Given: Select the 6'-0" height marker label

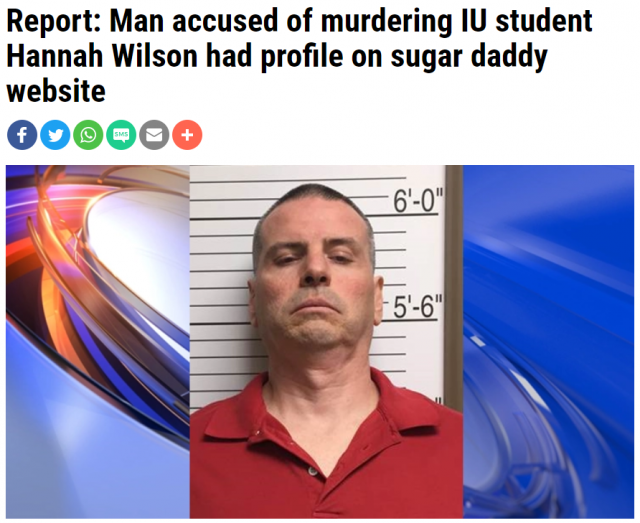Looking at the screenshot, I should click(x=417, y=200).
